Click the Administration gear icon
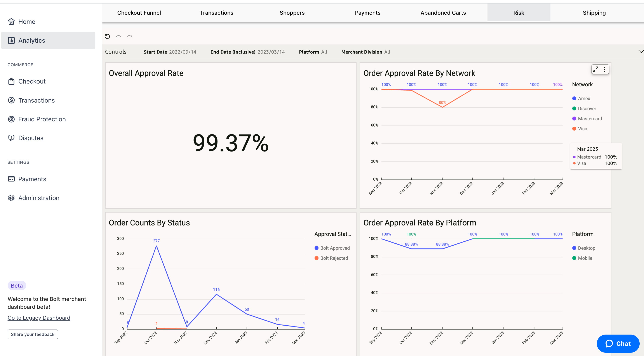644x356 pixels. point(11,198)
